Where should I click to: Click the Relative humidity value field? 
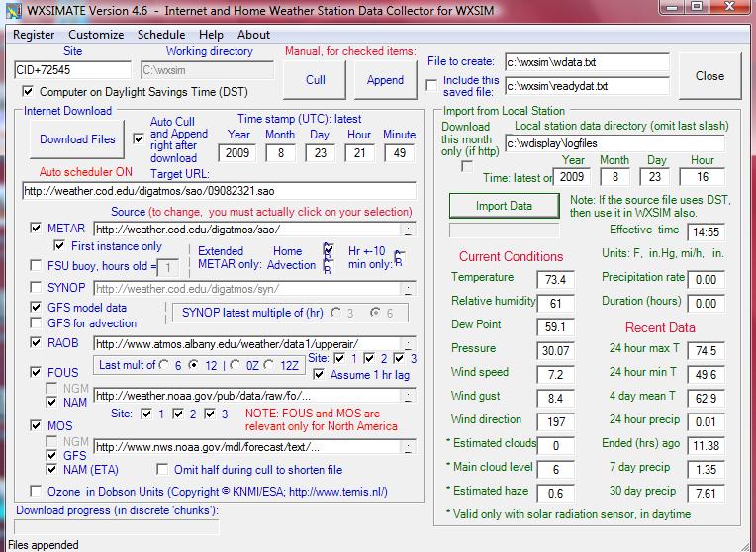tap(555, 304)
